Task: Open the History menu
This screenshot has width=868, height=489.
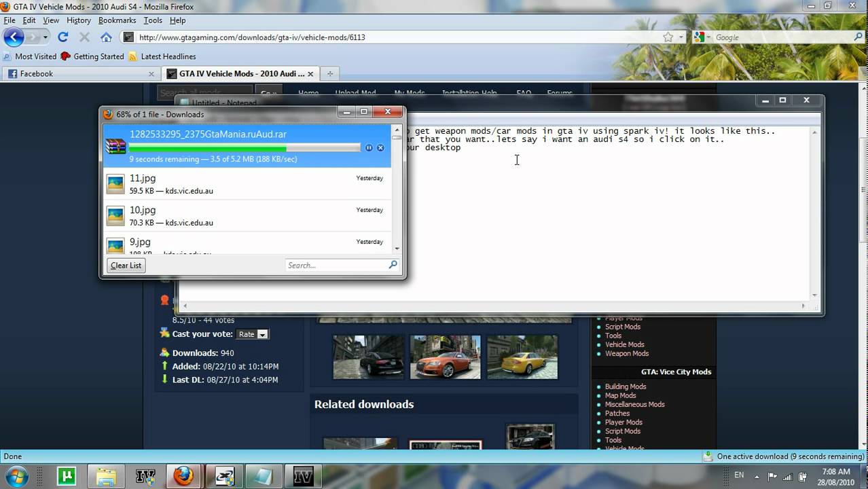Action: click(79, 20)
